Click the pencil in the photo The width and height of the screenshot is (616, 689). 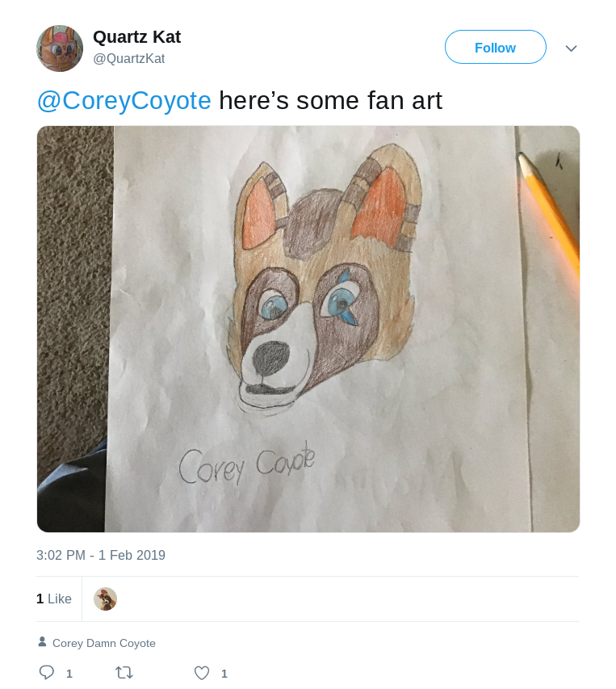(x=549, y=212)
